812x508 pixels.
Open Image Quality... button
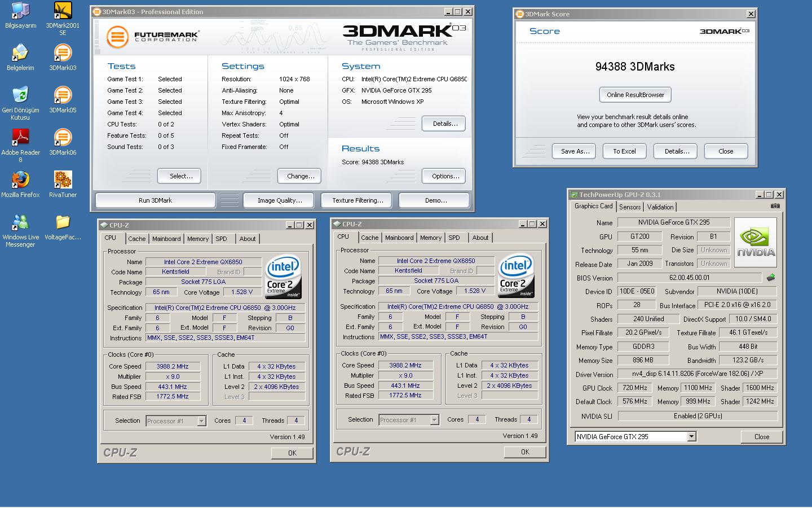tap(280, 200)
